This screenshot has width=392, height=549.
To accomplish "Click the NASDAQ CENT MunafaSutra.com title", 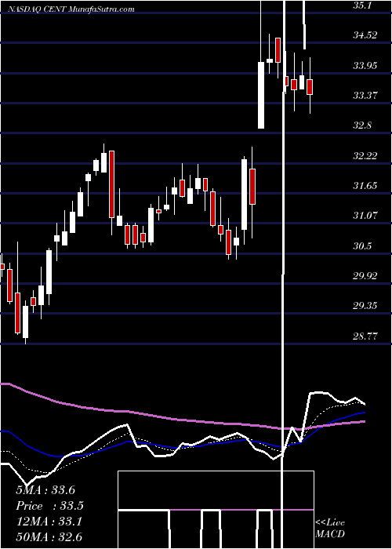I will (x=71, y=9).
